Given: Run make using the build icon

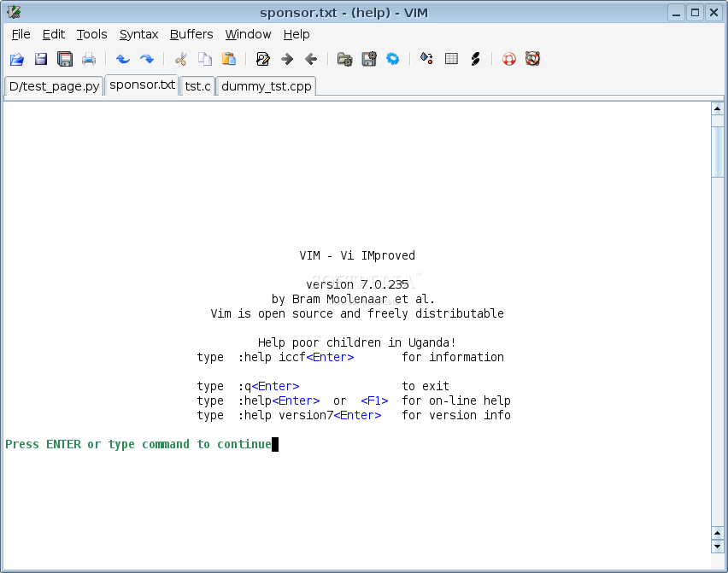Looking at the screenshot, I should (x=426, y=59).
